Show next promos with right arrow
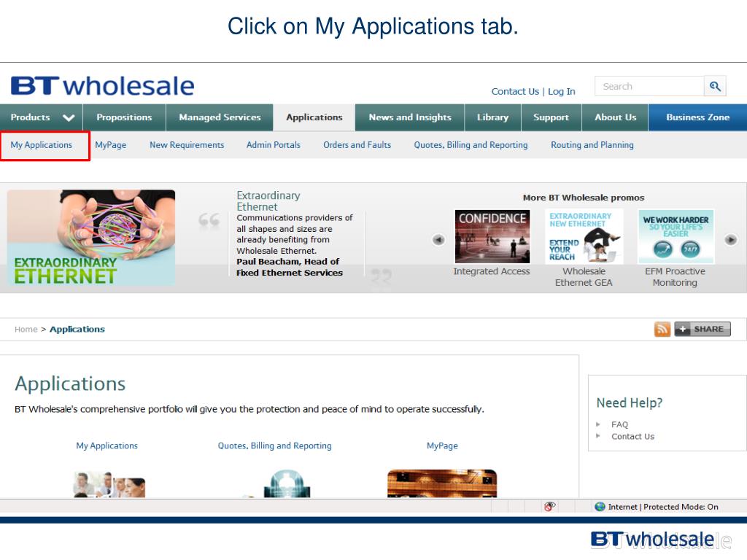Viewport: 747px width, 560px height. pos(731,239)
